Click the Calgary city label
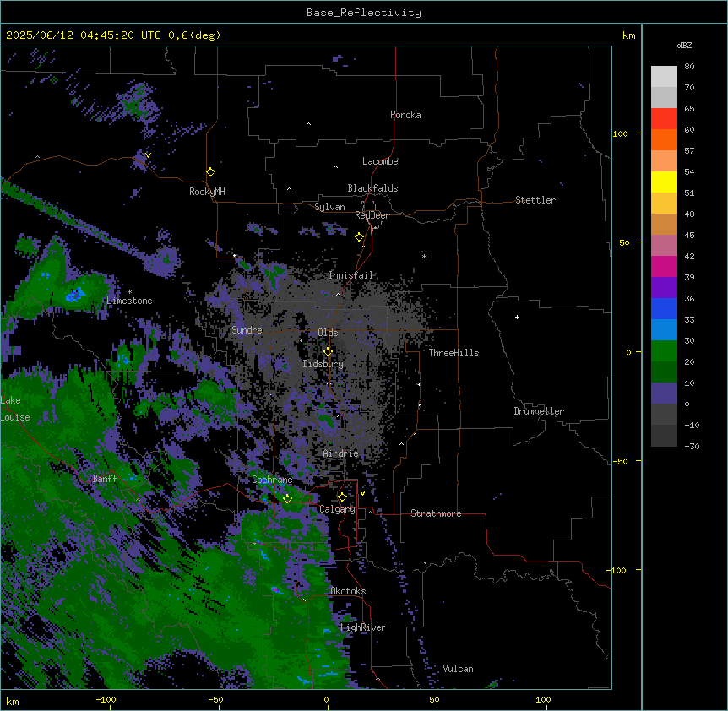Image resolution: width=728 pixels, height=711 pixels. [337, 509]
